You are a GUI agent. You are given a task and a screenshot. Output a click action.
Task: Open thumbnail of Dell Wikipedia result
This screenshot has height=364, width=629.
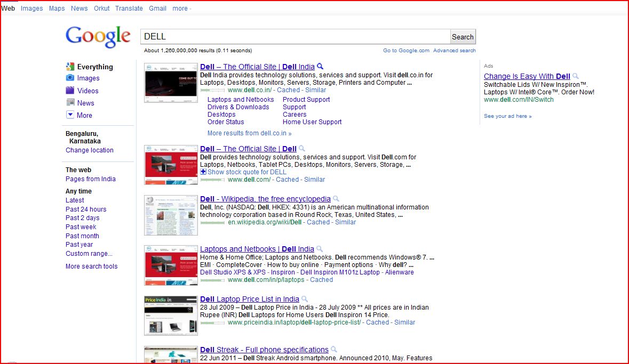tap(171, 215)
